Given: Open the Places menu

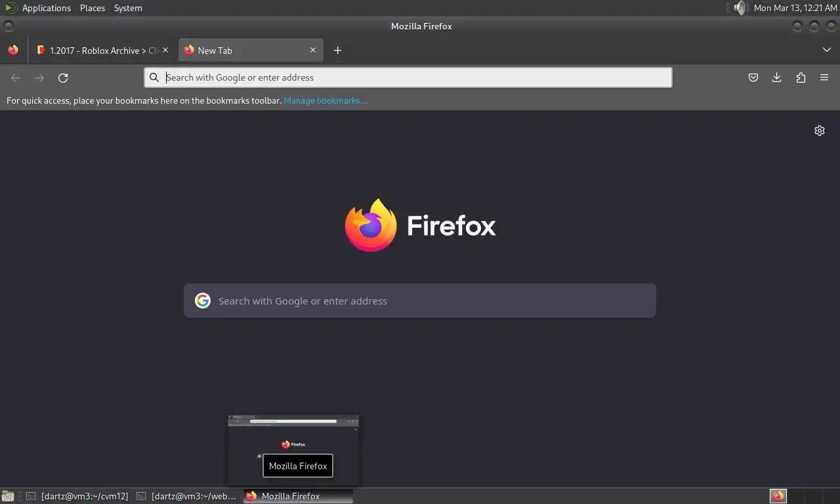Looking at the screenshot, I should (93, 8).
